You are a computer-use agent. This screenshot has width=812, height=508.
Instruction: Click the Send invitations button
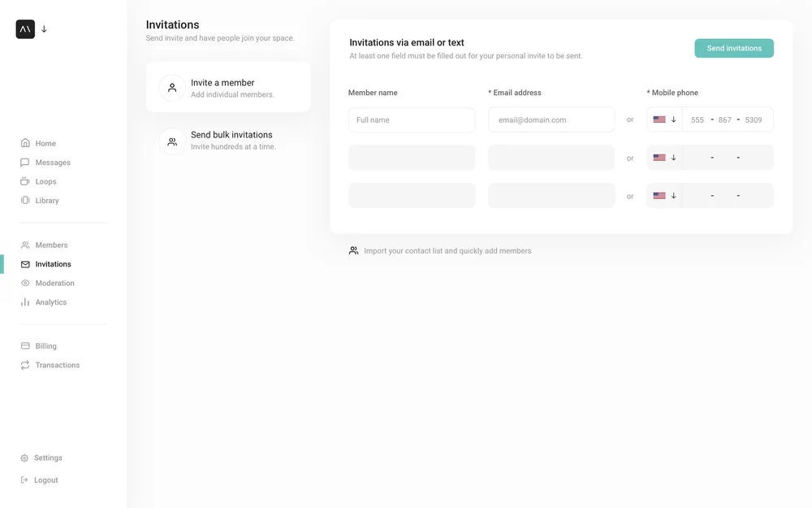tap(733, 48)
